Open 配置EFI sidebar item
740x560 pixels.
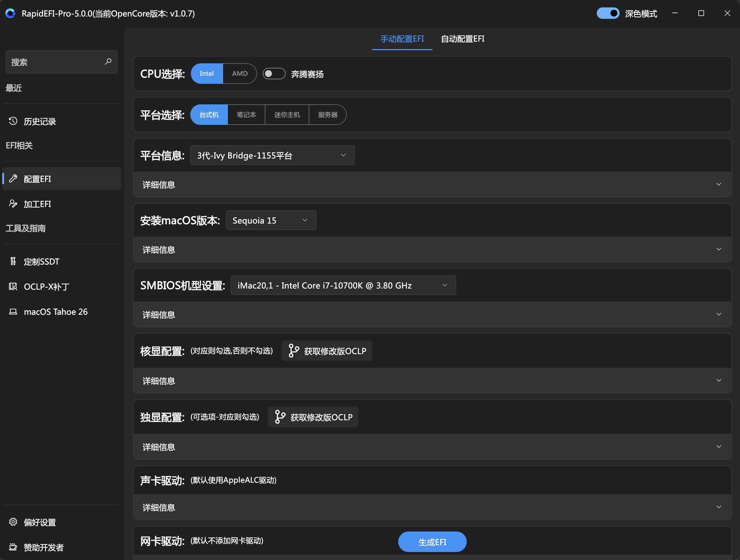click(x=62, y=178)
